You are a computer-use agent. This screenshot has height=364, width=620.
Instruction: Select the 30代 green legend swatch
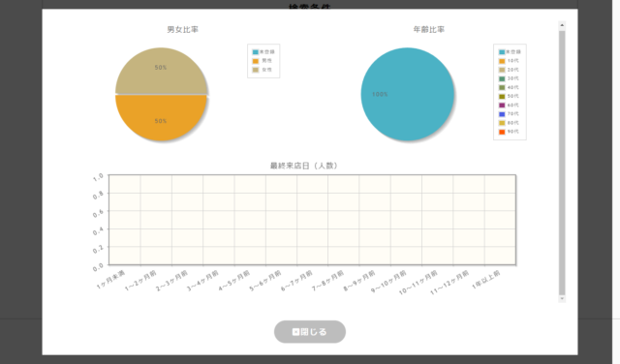502,78
